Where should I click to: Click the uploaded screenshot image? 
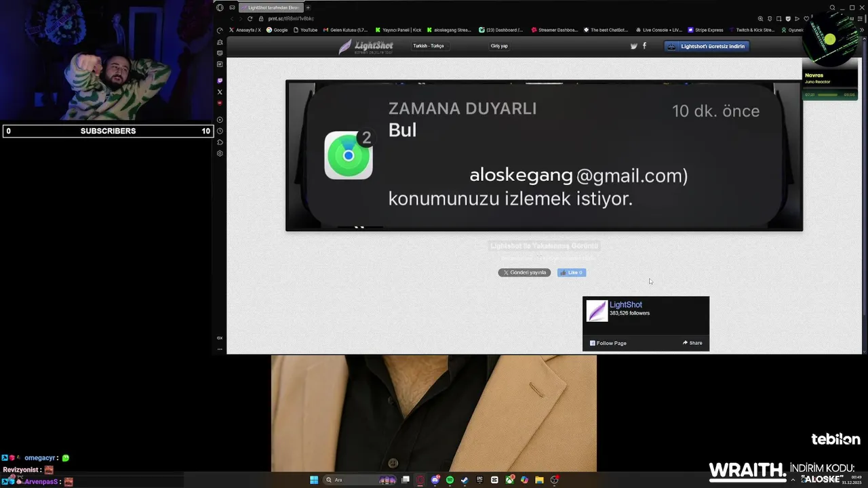544,156
